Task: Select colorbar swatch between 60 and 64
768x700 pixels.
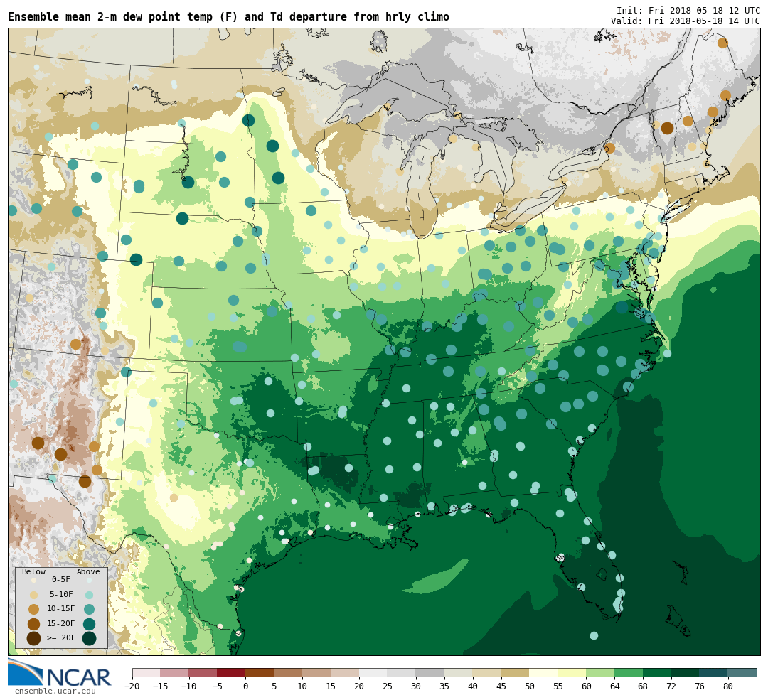Action: click(601, 673)
